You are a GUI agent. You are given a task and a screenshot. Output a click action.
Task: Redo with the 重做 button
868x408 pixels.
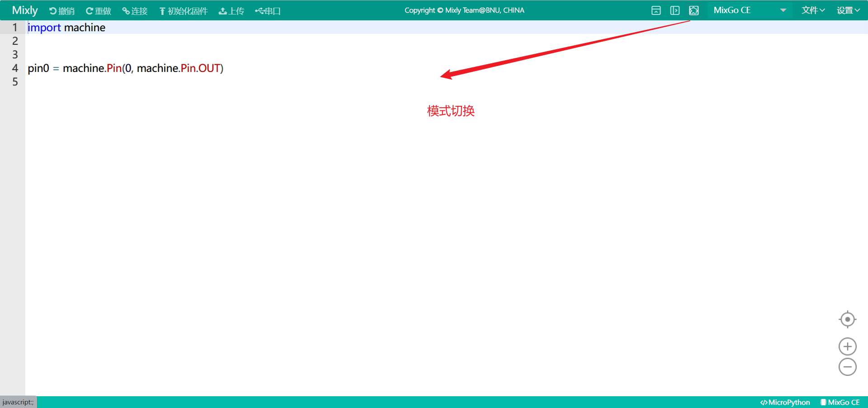99,11
